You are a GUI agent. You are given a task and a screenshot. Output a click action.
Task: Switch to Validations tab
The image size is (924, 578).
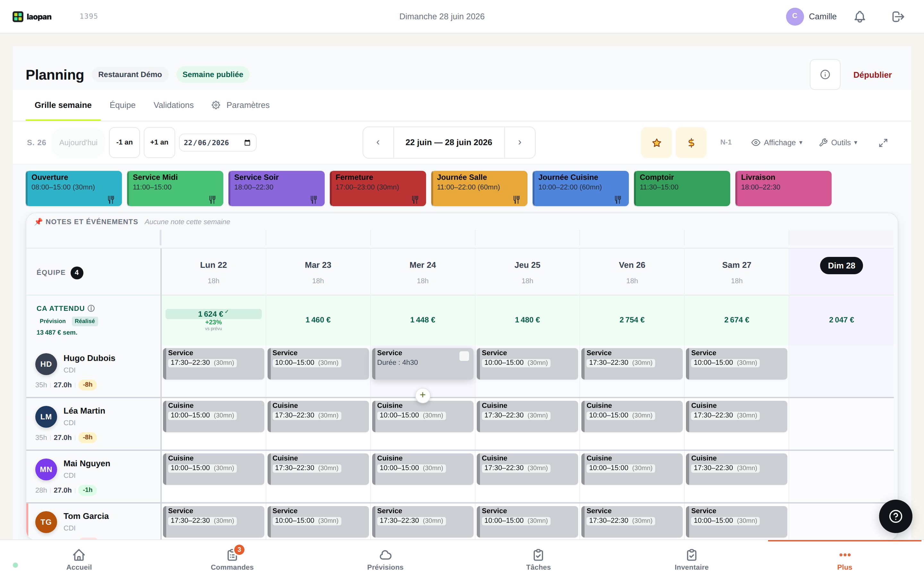tap(173, 105)
